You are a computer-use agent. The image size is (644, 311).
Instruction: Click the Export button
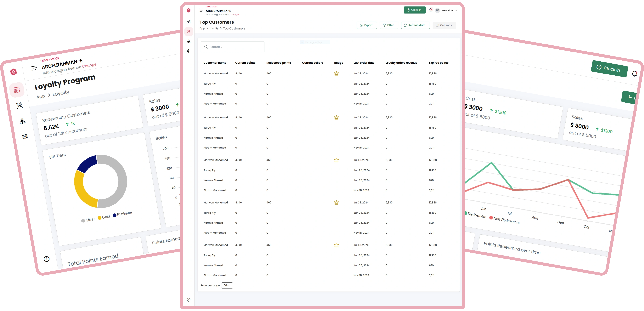pos(366,25)
